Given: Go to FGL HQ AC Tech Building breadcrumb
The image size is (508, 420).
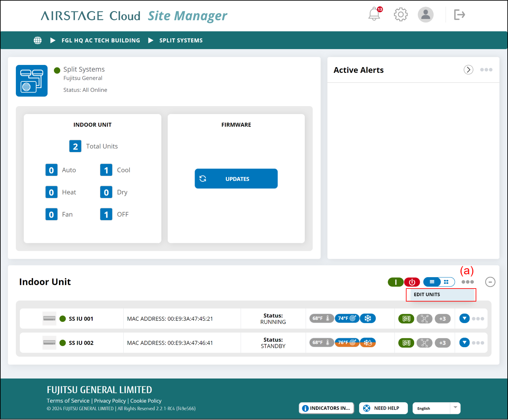Looking at the screenshot, I should click(101, 41).
